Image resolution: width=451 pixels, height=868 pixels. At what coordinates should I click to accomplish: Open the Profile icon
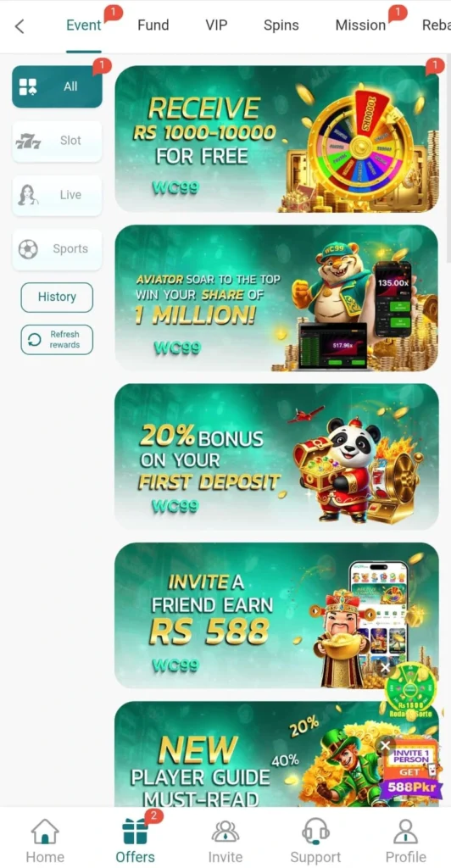pos(405,832)
